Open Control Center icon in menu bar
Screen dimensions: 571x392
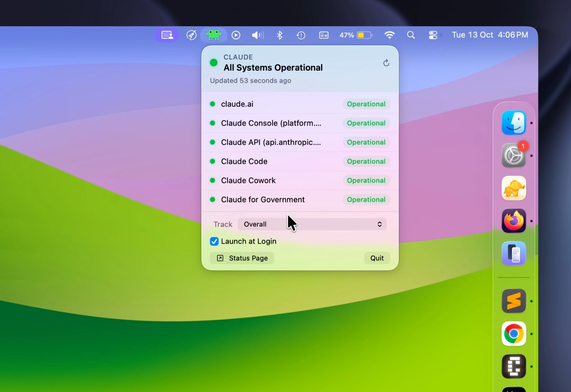point(433,35)
